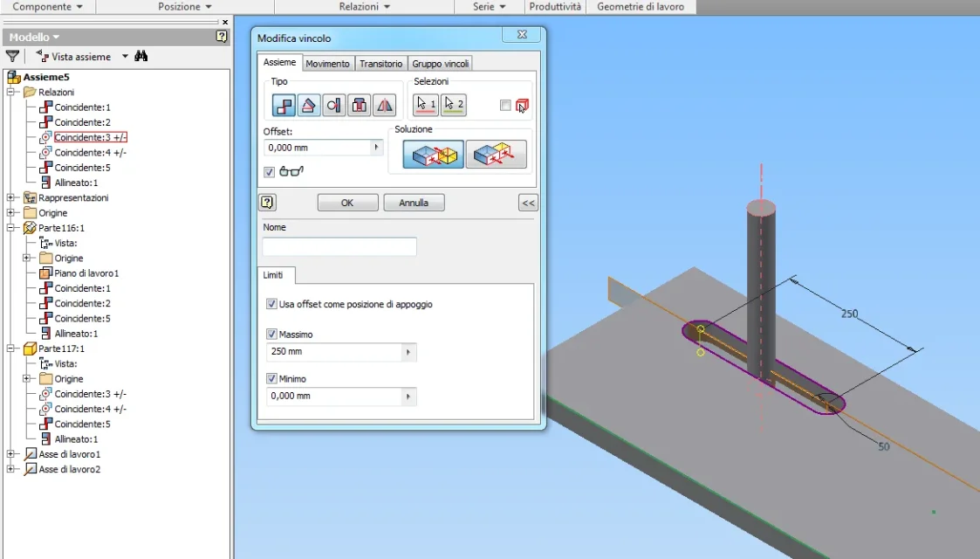Select the Insert constraint type icon

360,105
